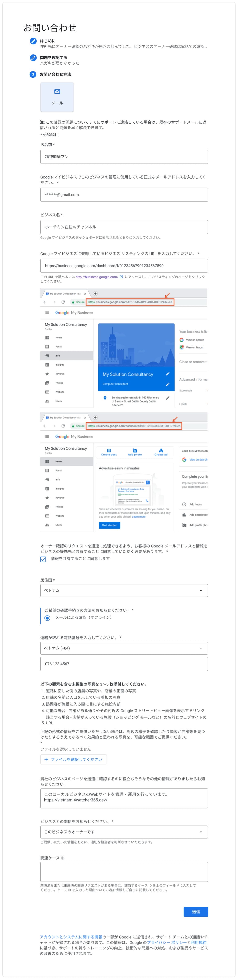Click the example screenshot showing the Info page
Screen dimensions: 240x980
click(124, 348)
